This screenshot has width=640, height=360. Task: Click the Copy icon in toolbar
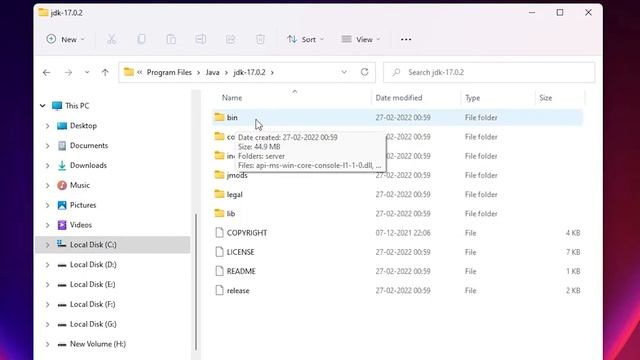tap(141, 40)
